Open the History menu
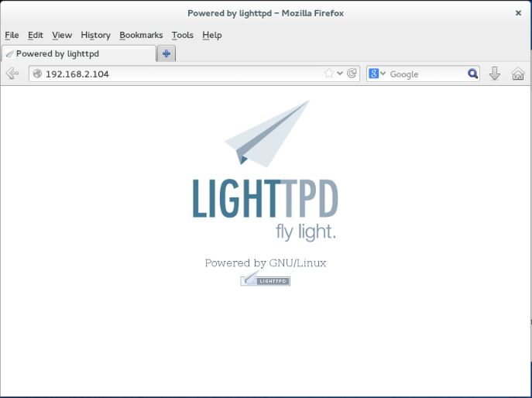Image resolution: width=532 pixels, height=398 pixels. click(95, 35)
